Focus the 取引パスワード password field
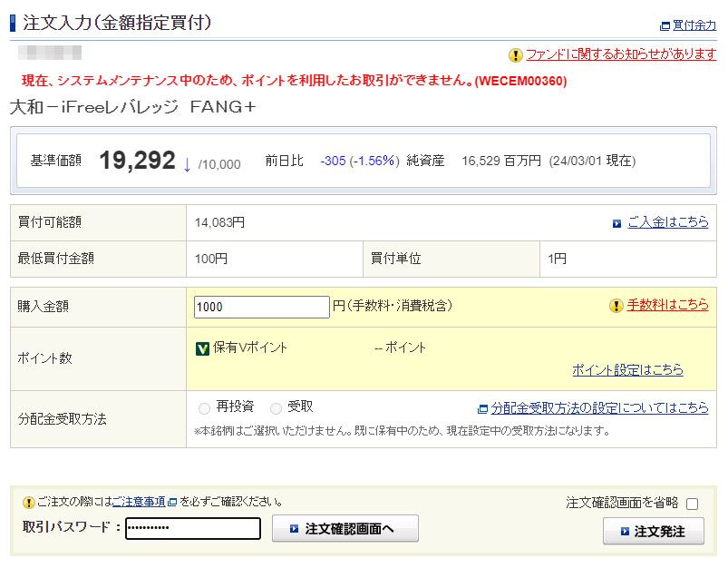Viewport: 728px width, 568px height. click(x=192, y=528)
